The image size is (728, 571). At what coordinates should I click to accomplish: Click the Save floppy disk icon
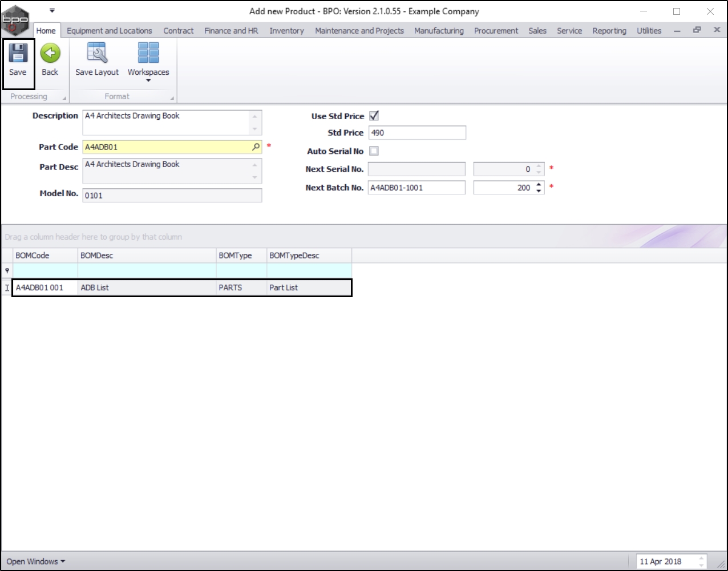[18, 53]
